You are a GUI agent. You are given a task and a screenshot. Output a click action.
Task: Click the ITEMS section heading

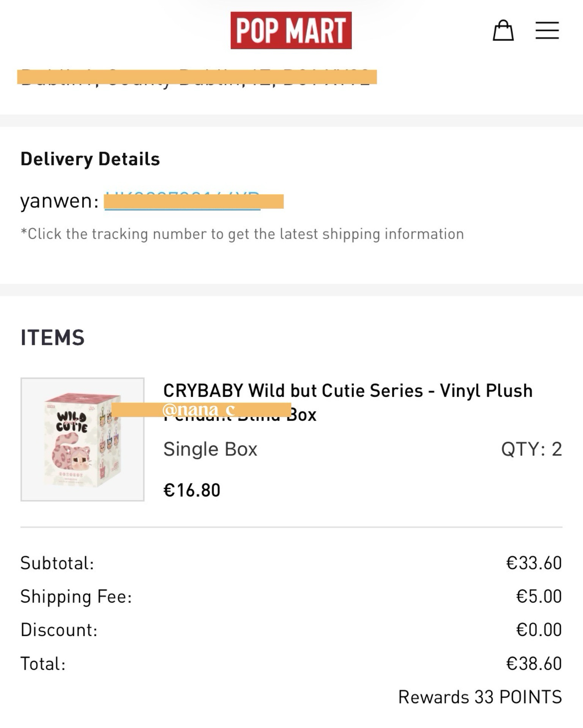[52, 337]
